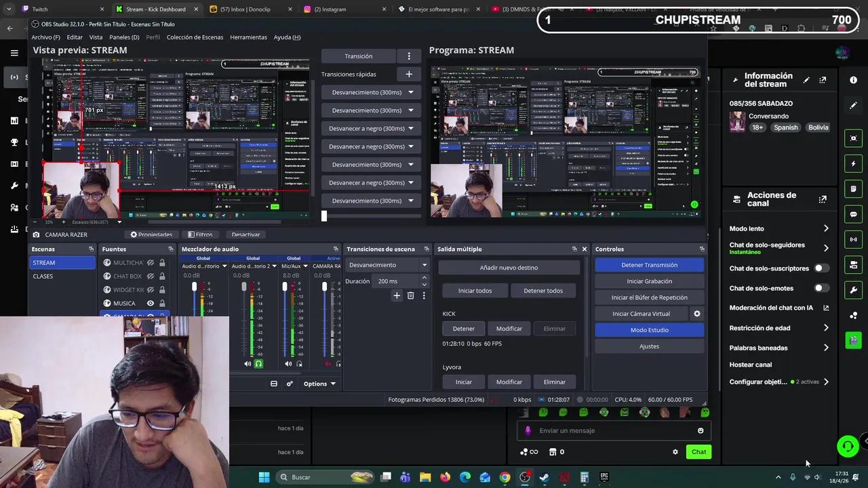Click Iniciar todos outputs button
This screenshot has width=868, height=488.
[475, 291]
